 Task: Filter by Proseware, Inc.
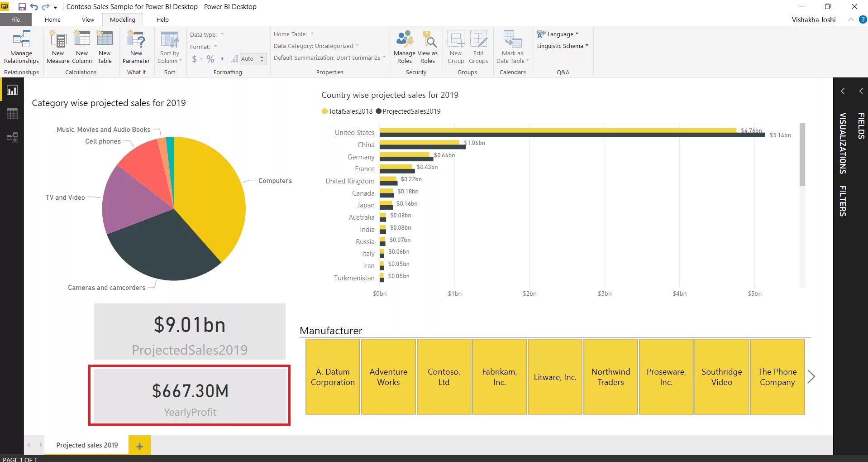pos(666,377)
